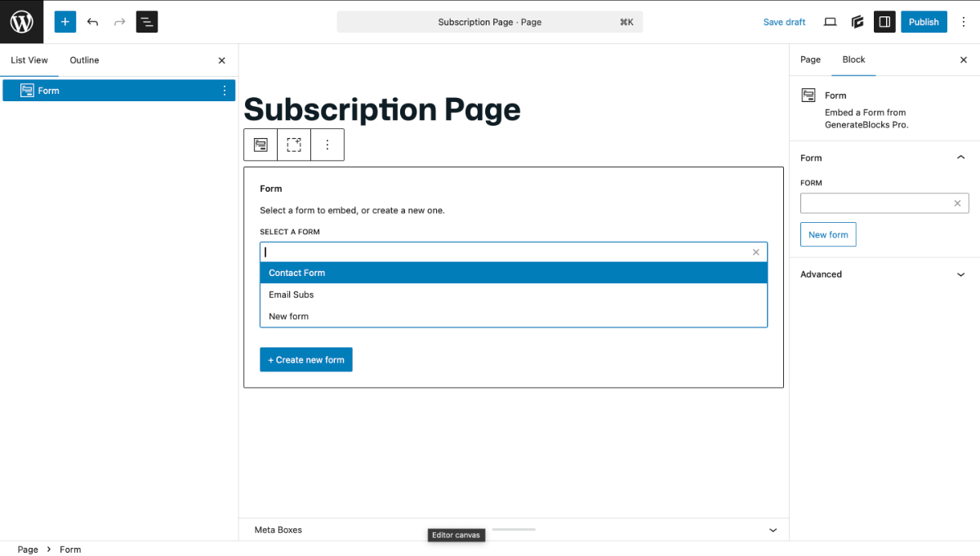Select the parent container icon in block toolbar
This screenshot has width=980, height=556.
tap(294, 145)
